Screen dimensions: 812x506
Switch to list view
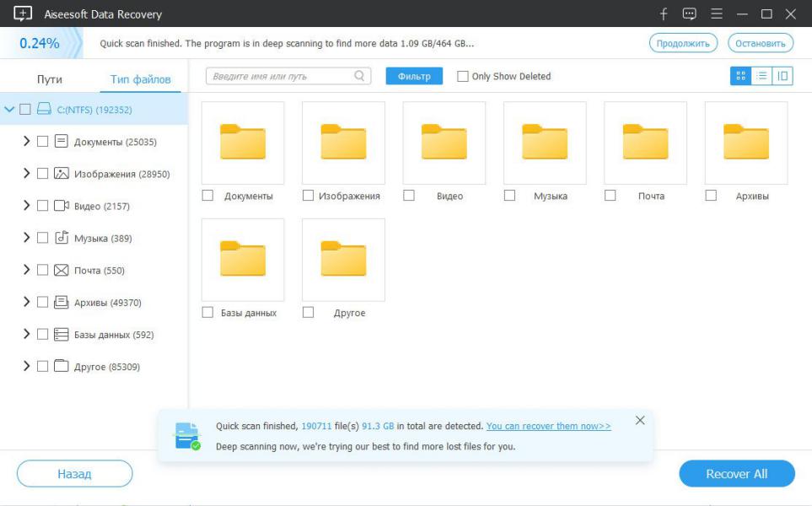coord(761,76)
